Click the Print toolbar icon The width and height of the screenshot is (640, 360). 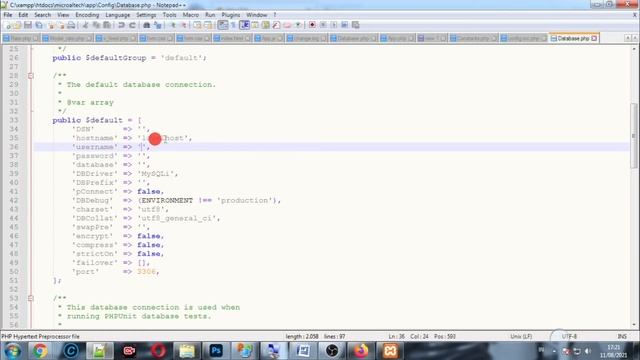pyautogui.click(x=71, y=25)
